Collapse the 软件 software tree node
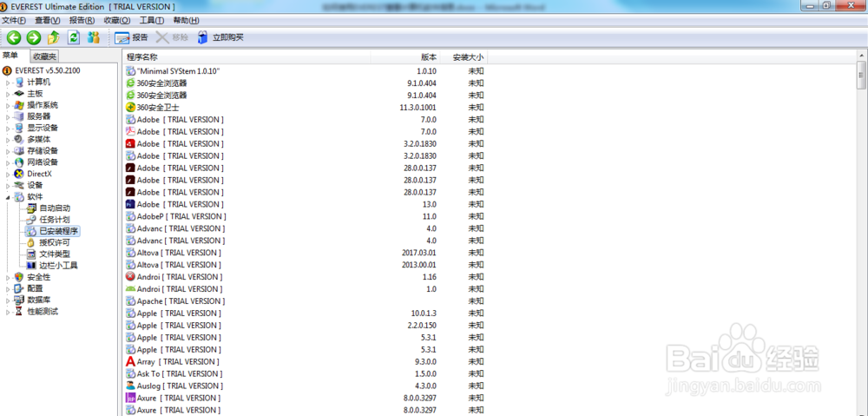 click(9, 197)
